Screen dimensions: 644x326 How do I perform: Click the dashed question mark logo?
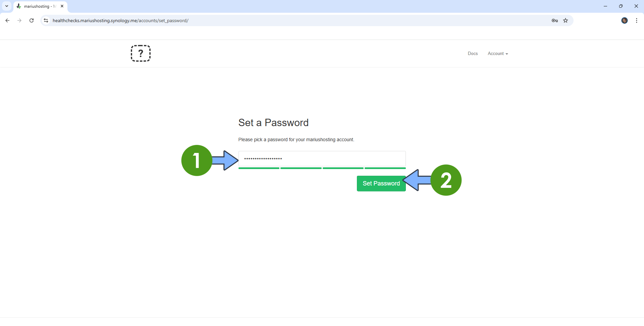click(141, 53)
